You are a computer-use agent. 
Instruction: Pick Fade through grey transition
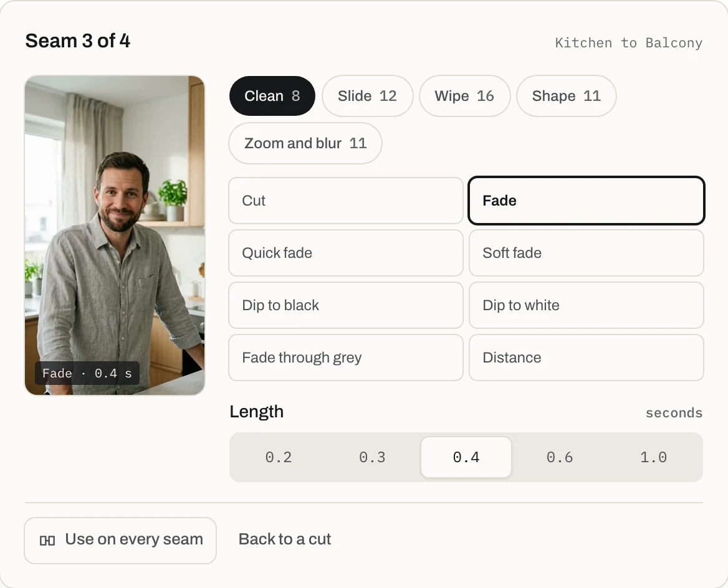click(346, 358)
